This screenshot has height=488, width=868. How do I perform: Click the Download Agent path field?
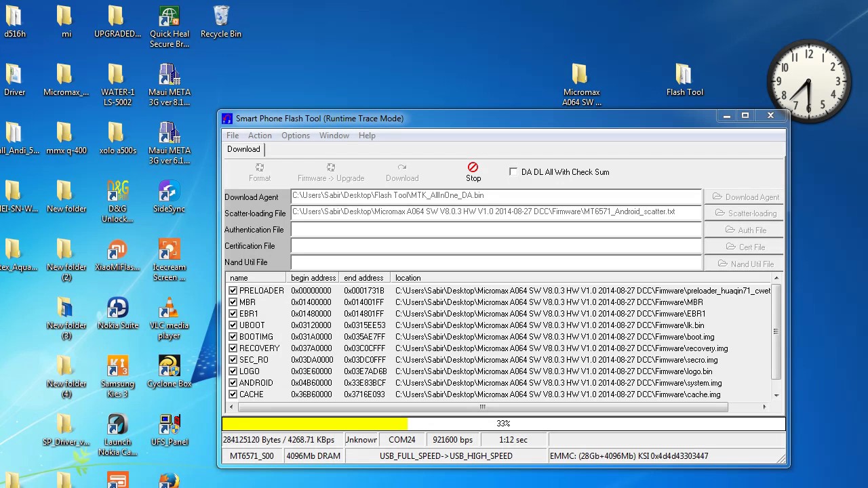coord(496,196)
